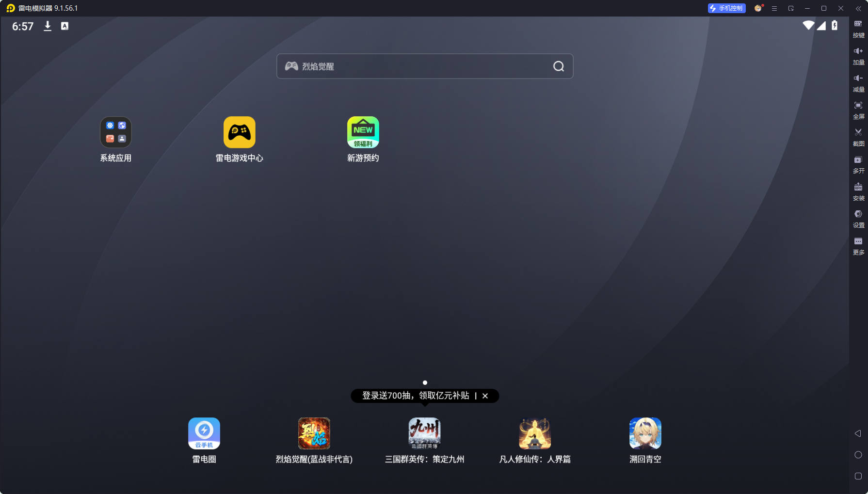Open the 按键 keyboard mapping tool
Screen dimensions: 868x494
(x=858, y=29)
